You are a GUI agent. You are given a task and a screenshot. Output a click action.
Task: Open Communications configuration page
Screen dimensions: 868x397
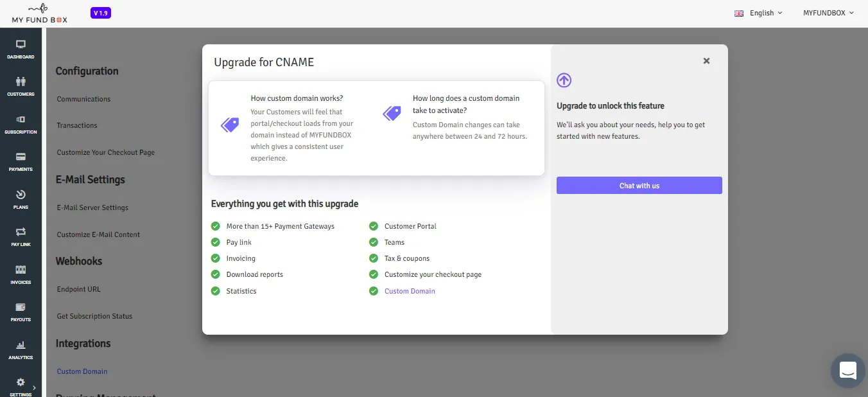83,99
